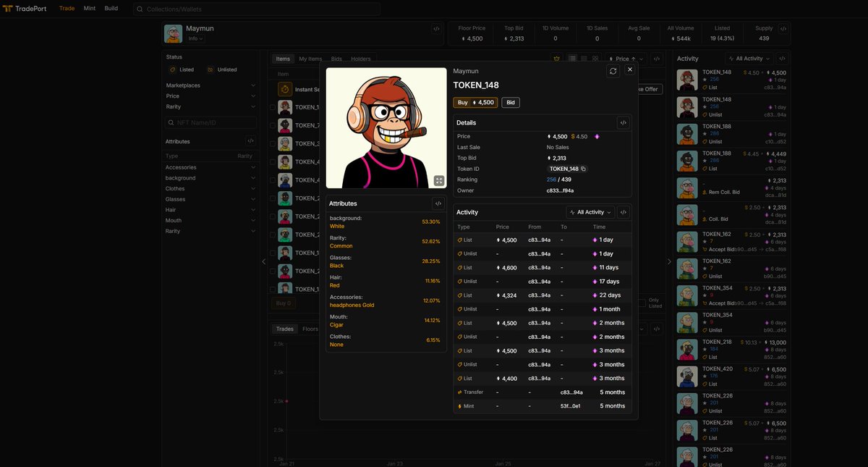The height and width of the screenshot is (467, 868).
Task: Click the Instant Sell icon
Action: click(x=285, y=89)
